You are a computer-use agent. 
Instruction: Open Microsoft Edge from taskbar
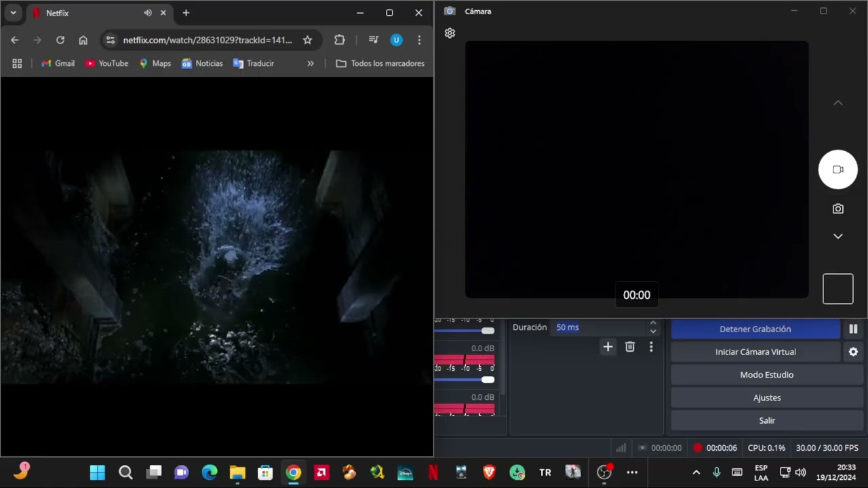click(210, 472)
